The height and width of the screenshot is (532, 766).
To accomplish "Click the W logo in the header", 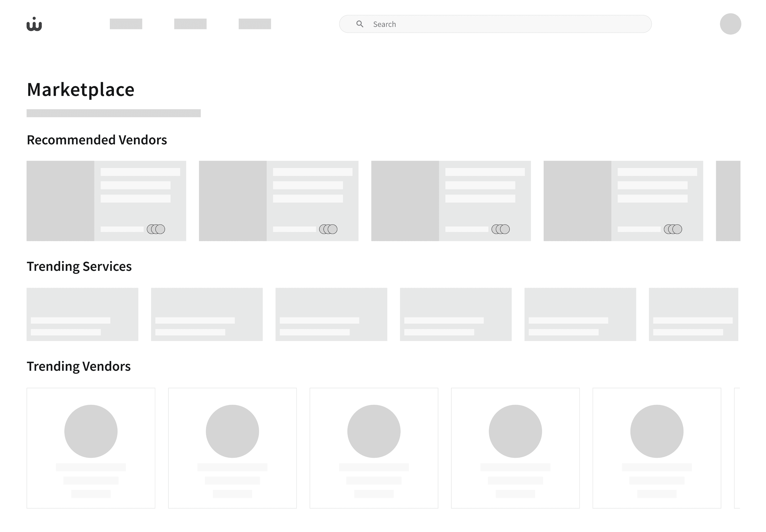I will click(x=34, y=24).
